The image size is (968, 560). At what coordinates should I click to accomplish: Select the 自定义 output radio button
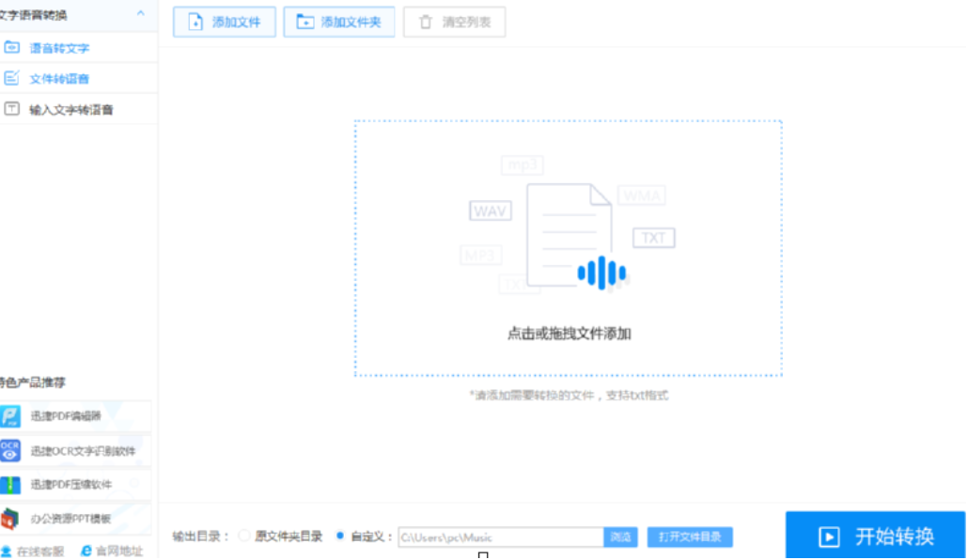tap(340, 537)
